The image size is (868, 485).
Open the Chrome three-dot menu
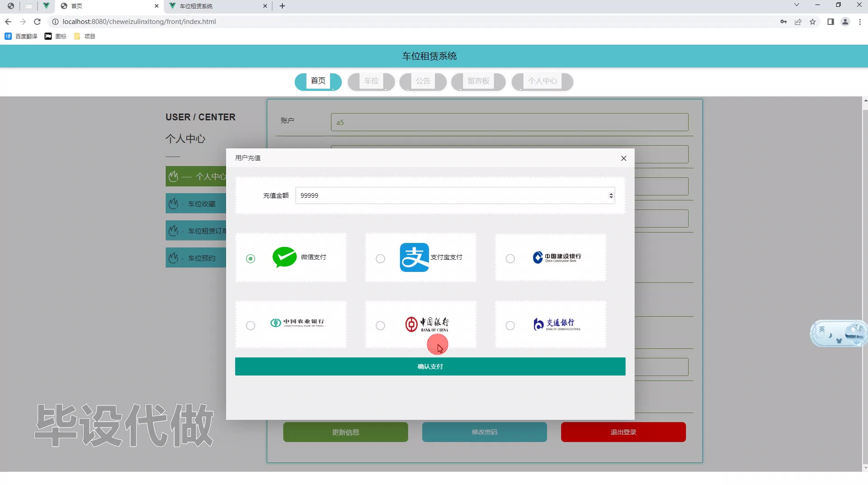(860, 22)
